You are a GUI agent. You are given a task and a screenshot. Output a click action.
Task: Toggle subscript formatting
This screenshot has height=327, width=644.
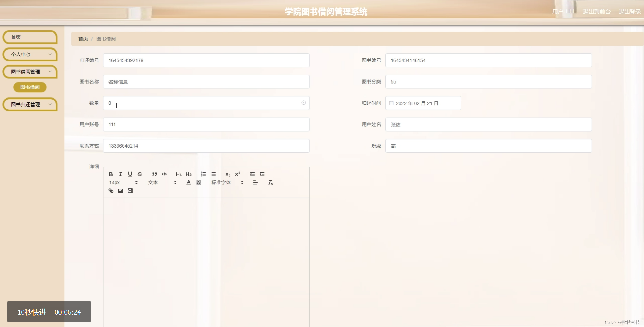[x=228, y=174]
